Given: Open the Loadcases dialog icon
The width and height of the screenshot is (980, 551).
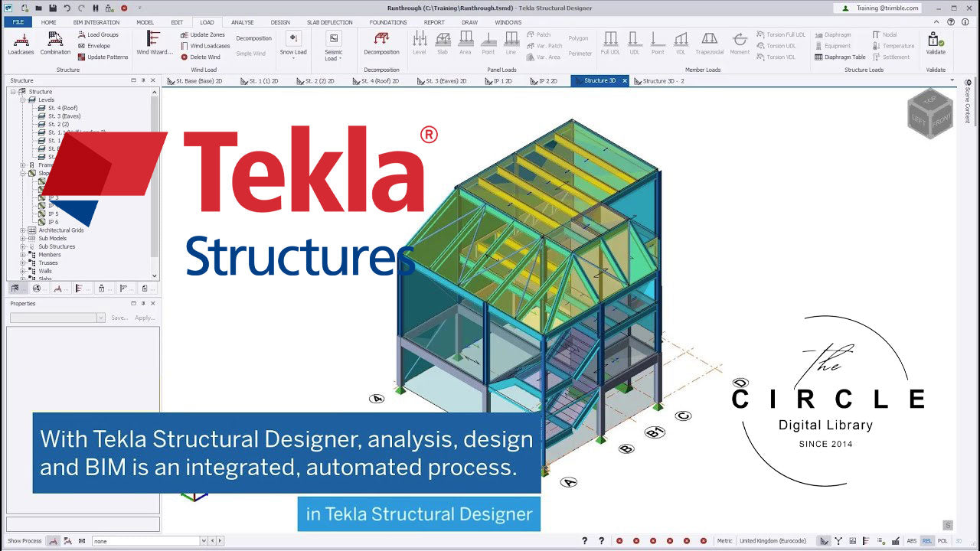Looking at the screenshot, I should coord(21,39).
